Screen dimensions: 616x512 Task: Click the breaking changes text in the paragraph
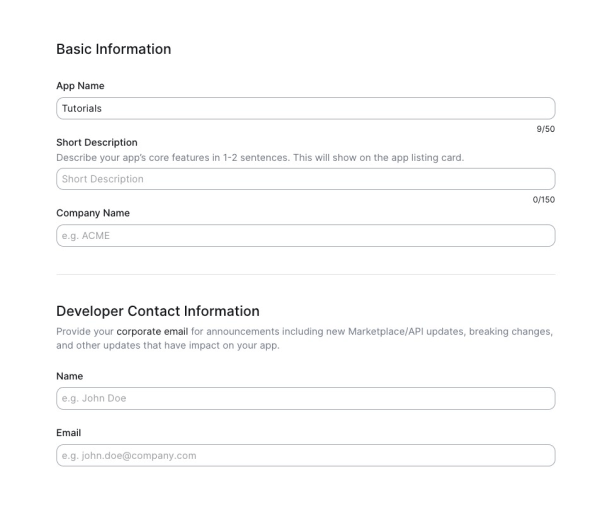[x=509, y=331]
